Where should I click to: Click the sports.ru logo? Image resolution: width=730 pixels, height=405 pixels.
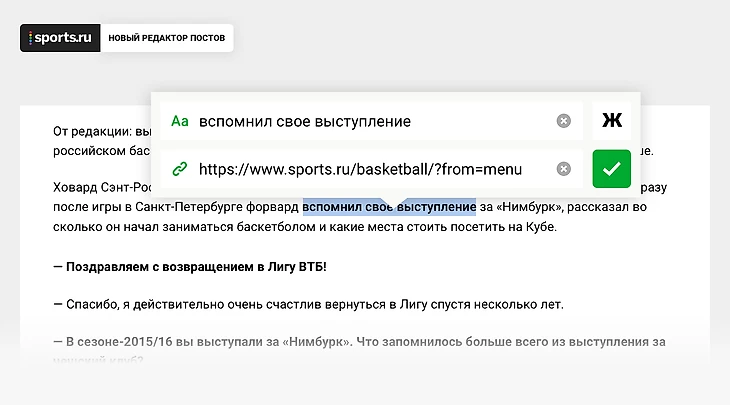[x=60, y=38]
